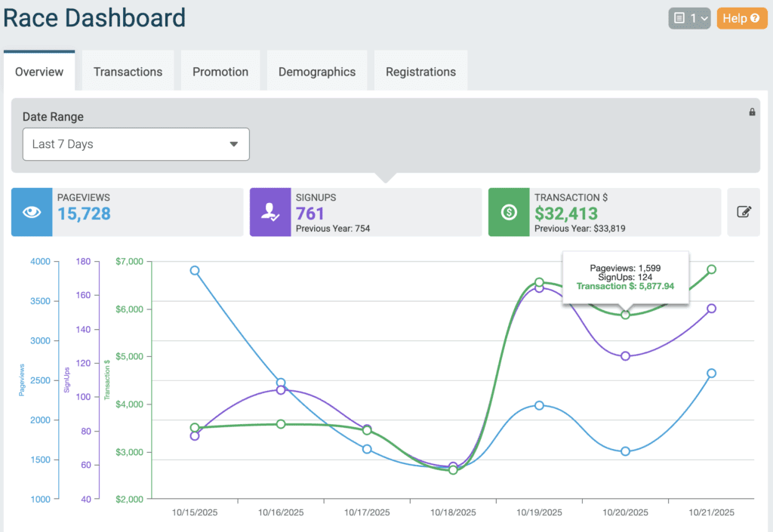Switch to the Transactions tab
The width and height of the screenshot is (773, 532).
[x=128, y=72]
